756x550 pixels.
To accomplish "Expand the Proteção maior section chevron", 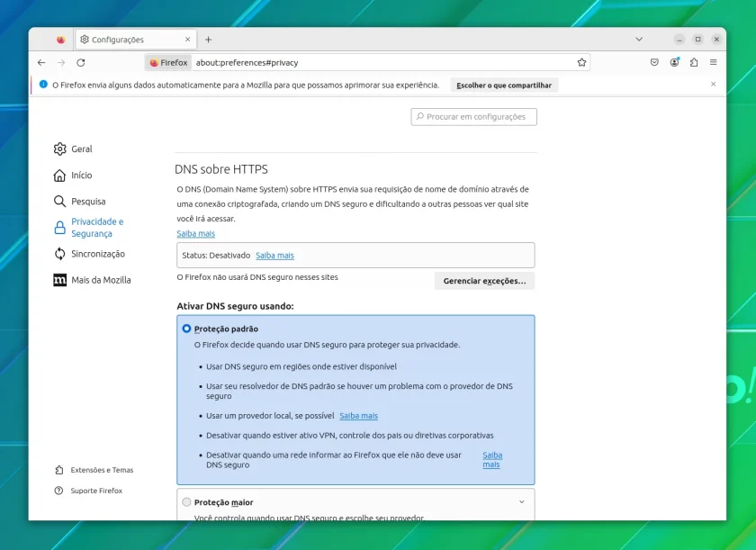I will coord(522,502).
